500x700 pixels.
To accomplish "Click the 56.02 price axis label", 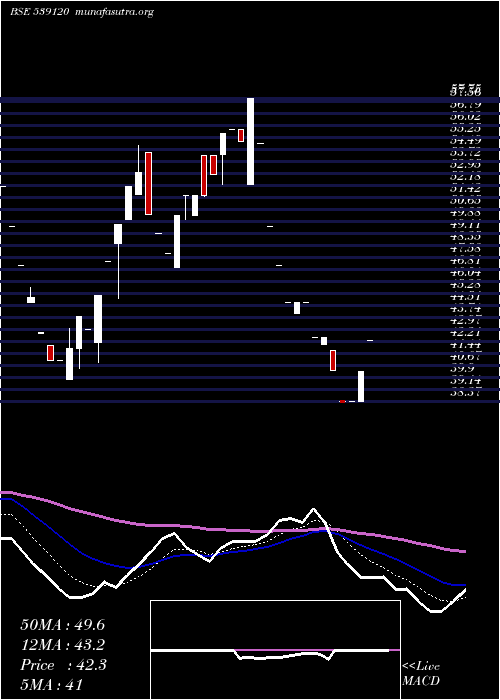I will click(465, 117).
